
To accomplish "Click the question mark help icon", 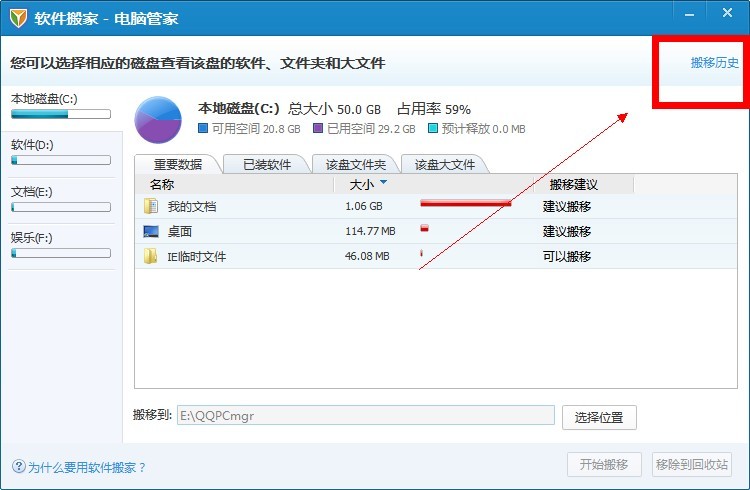I will pyautogui.click(x=19, y=466).
